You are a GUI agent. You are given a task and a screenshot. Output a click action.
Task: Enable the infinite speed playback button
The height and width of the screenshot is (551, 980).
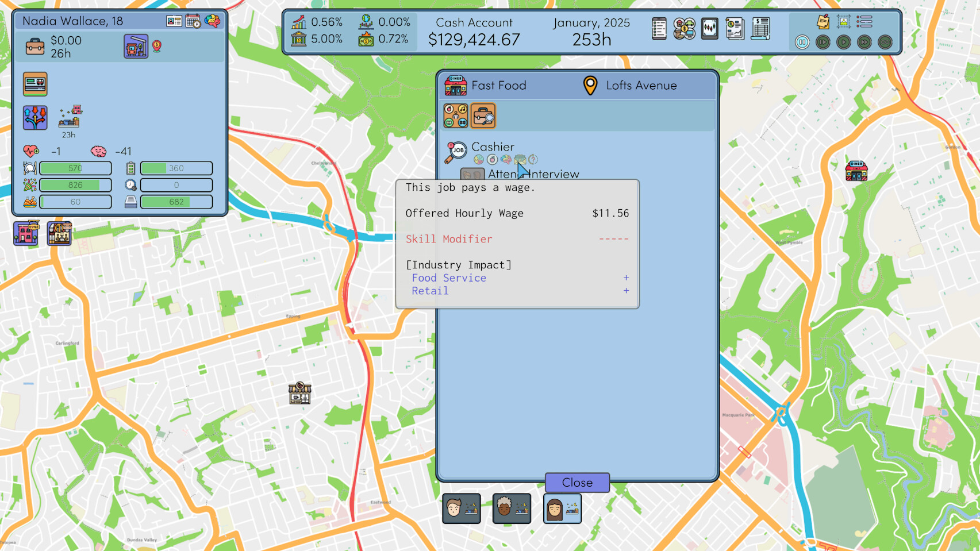click(885, 42)
